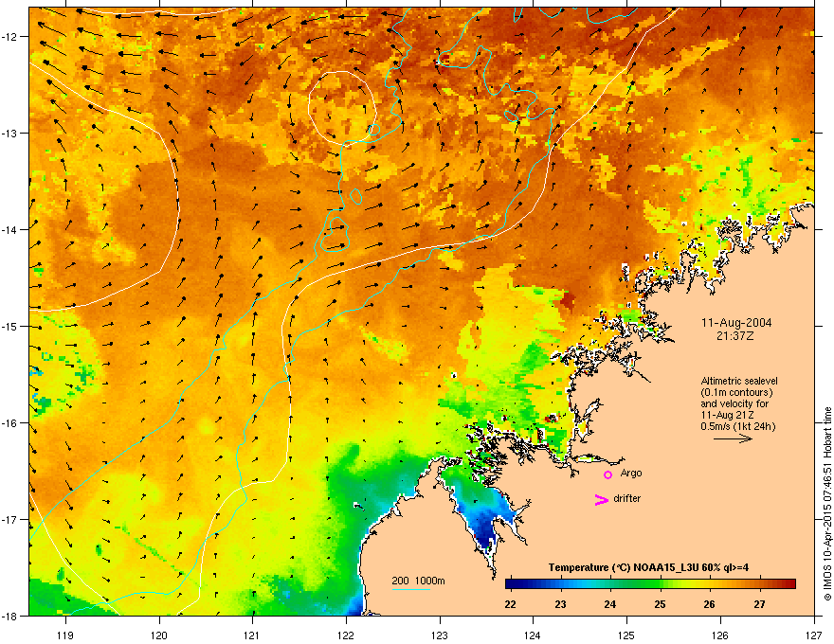
Task: Click the '0.5m/s (1kt 24h)' scale text
Action: [x=737, y=426]
